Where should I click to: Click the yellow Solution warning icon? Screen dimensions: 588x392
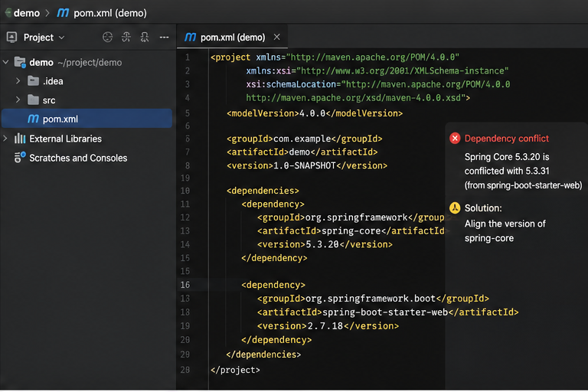(x=455, y=207)
